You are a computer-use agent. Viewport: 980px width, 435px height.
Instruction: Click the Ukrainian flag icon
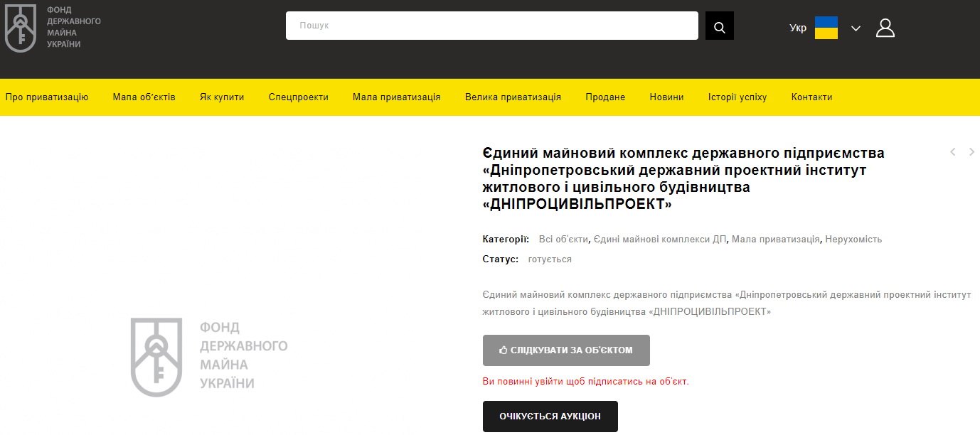[x=826, y=28]
